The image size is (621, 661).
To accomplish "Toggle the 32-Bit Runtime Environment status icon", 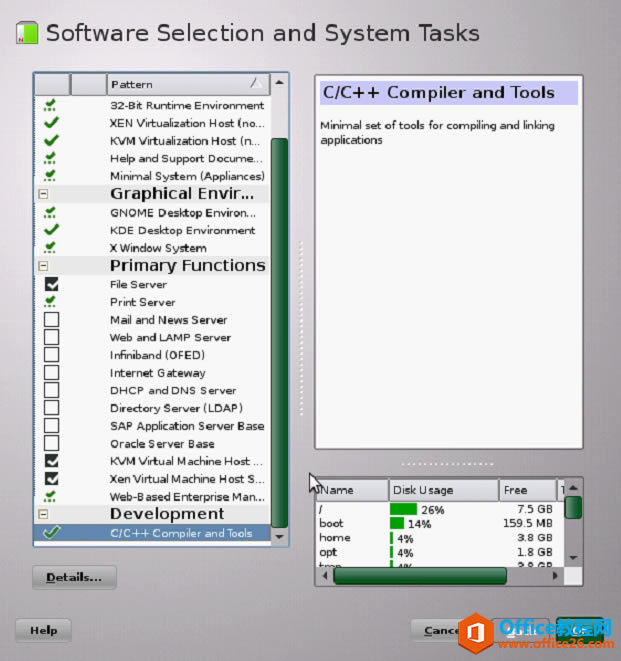I will click(x=50, y=105).
